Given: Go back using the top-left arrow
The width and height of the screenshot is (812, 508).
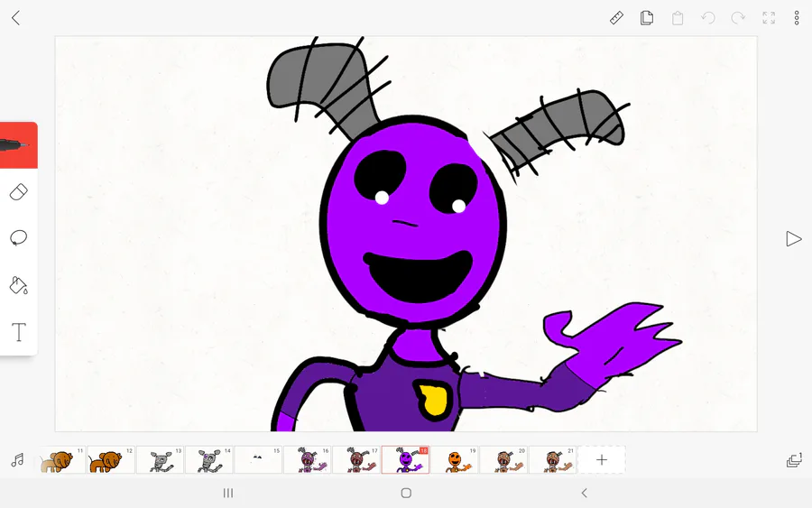Looking at the screenshot, I should (16, 18).
